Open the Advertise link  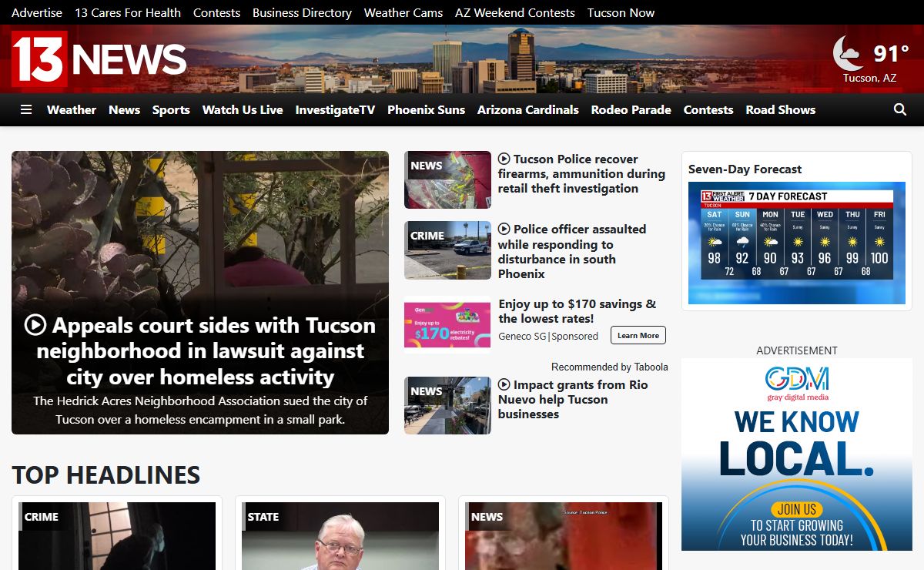pyautogui.click(x=37, y=12)
